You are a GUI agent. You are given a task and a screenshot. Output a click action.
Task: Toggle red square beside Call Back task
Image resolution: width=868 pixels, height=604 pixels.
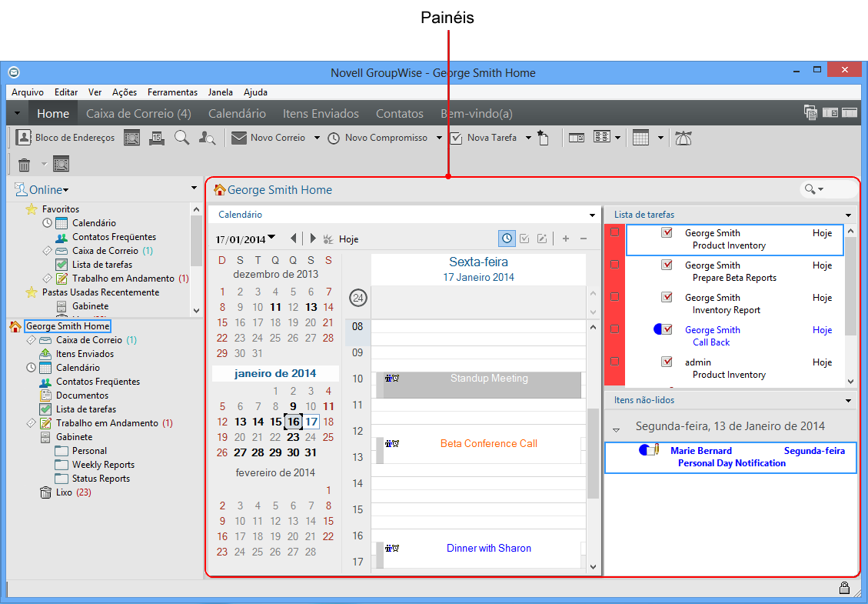(x=614, y=329)
